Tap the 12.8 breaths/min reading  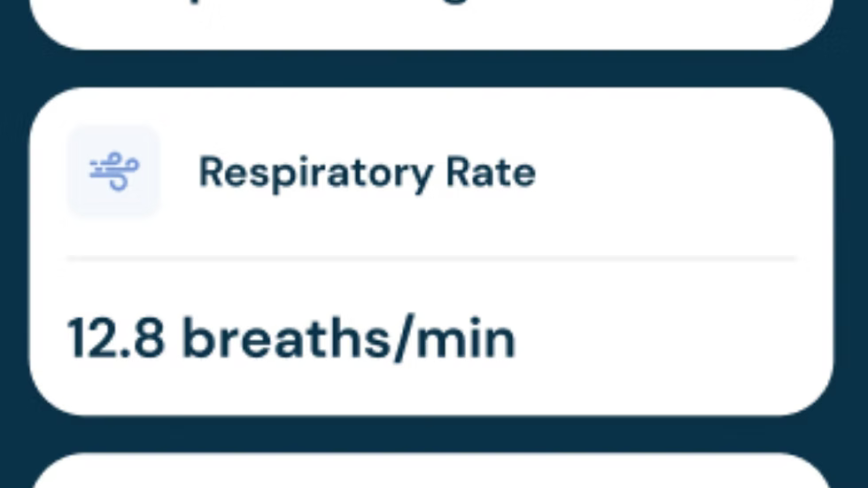291,339
